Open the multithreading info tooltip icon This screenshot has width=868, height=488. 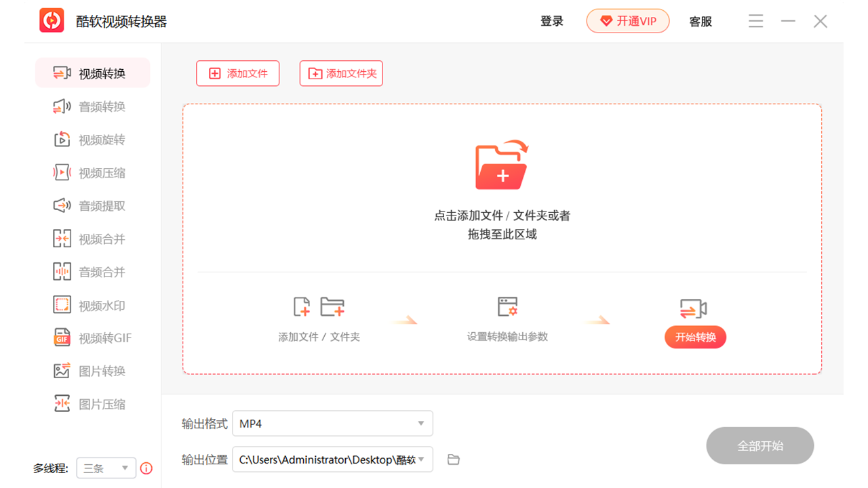pyautogui.click(x=146, y=468)
